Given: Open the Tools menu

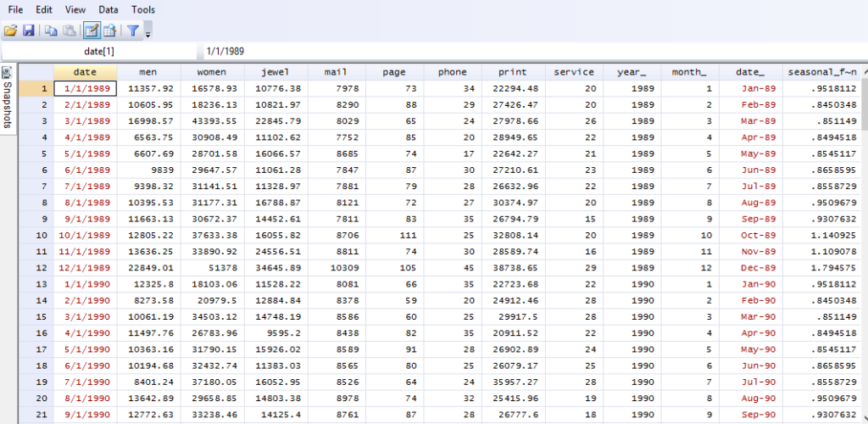Looking at the screenshot, I should (x=143, y=9).
